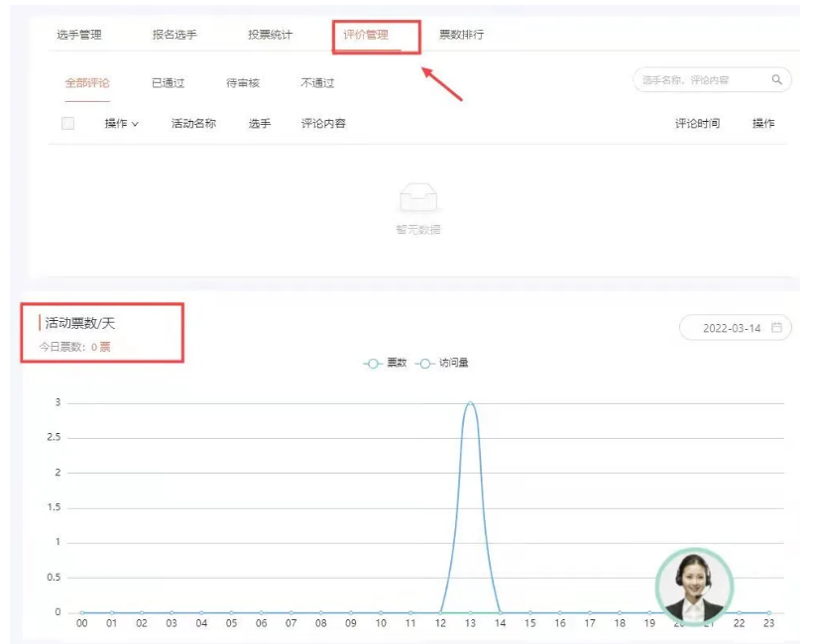815x644 pixels.
Task: Click the calendar icon in date field
Action: pyautogui.click(x=776, y=327)
